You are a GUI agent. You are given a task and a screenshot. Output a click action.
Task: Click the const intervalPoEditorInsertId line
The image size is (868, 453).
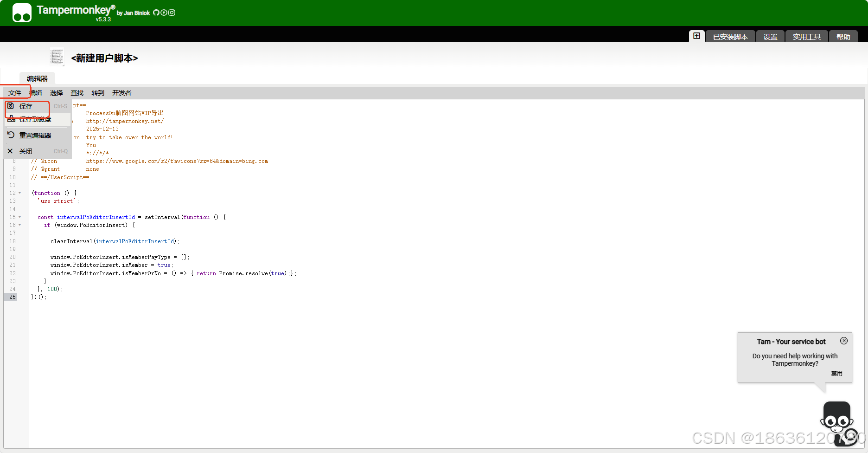[132, 217]
